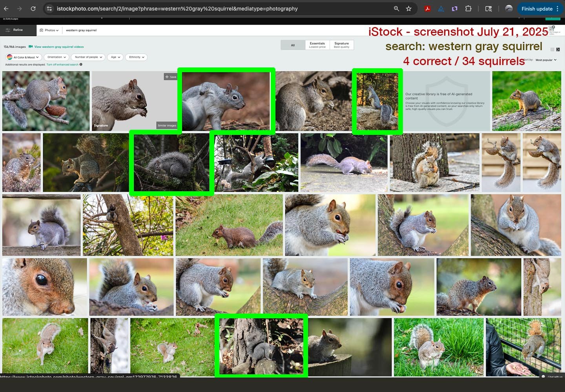The image size is (565, 392).
Task: Click the info icon beside enhanced search
Action: (x=81, y=65)
